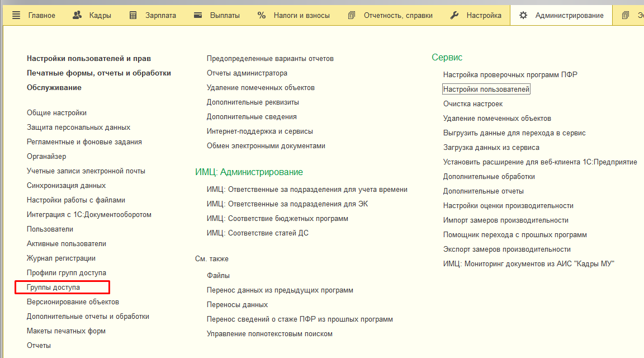
Task: Click the grid icon on Зарплата tab
Action: tap(132, 15)
